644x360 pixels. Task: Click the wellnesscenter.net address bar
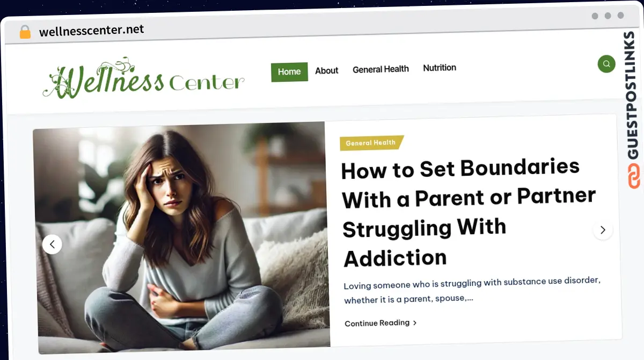[x=92, y=31]
